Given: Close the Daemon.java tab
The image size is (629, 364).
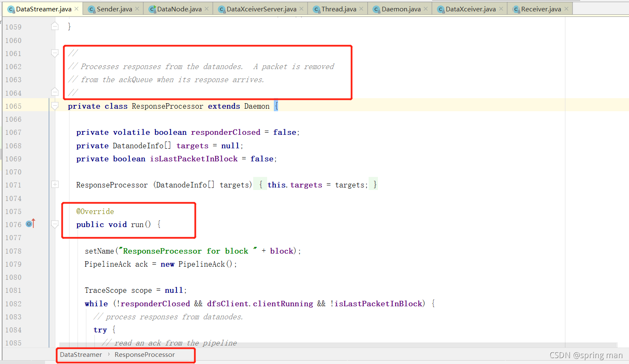Looking at the screenshot, I should [426, 9].
